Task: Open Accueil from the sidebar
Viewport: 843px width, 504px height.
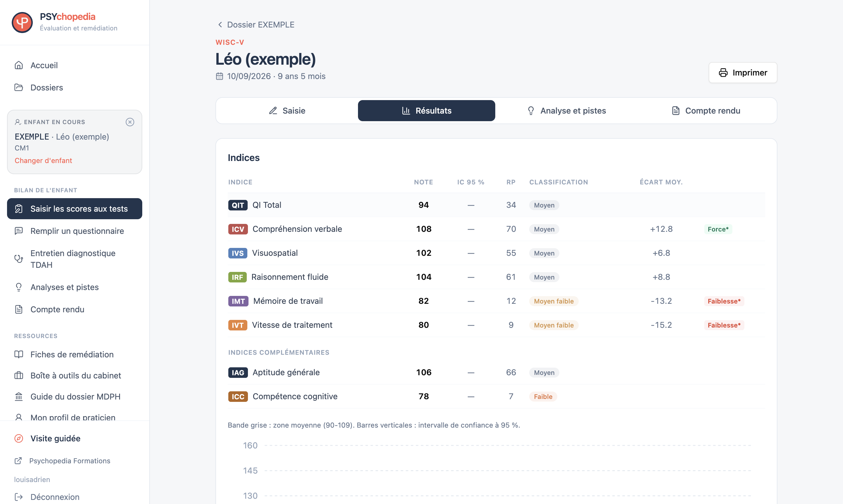Action: (x=74, y=65)
